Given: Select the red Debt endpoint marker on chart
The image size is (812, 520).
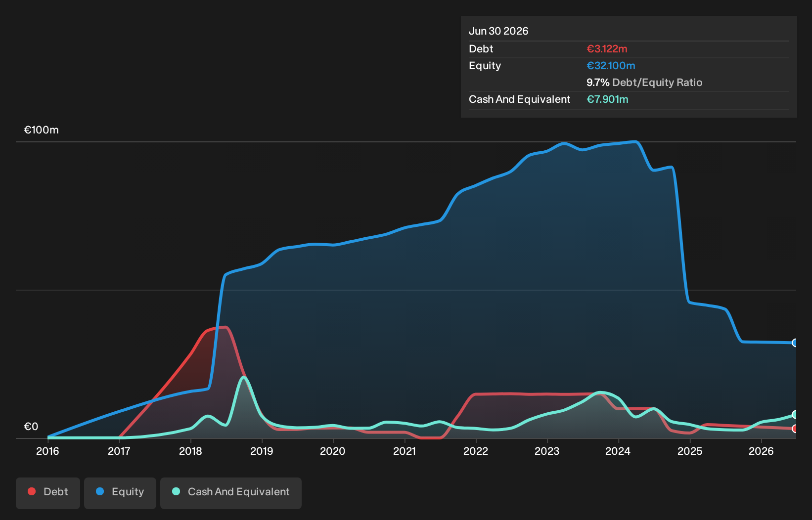Looking at the screenshot, I should 795,429.
